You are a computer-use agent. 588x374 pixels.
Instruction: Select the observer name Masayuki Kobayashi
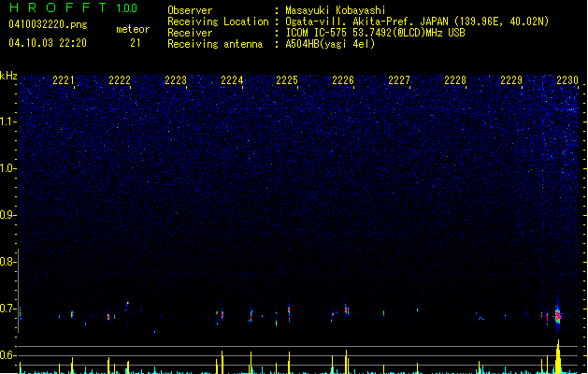pyautogui.click(x=336, y=10)
